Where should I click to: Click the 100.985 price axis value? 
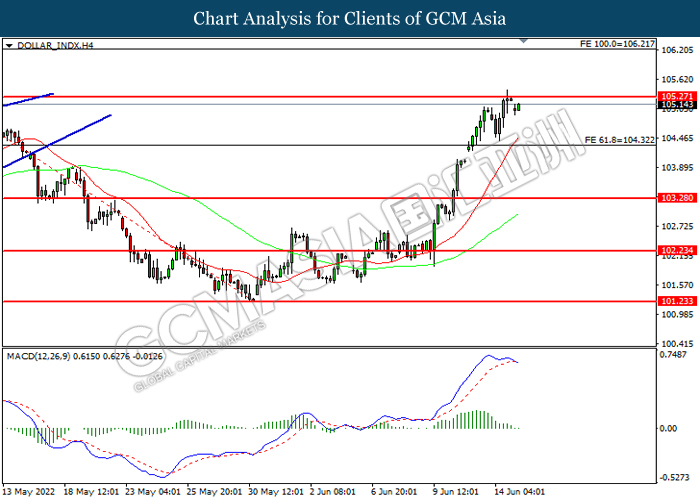677,314
